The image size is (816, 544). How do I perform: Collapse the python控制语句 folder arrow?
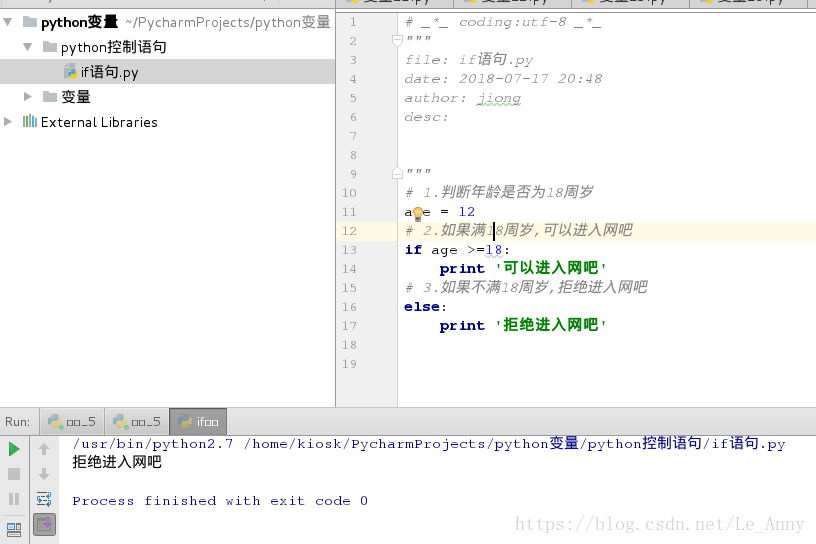coord(28,47)
